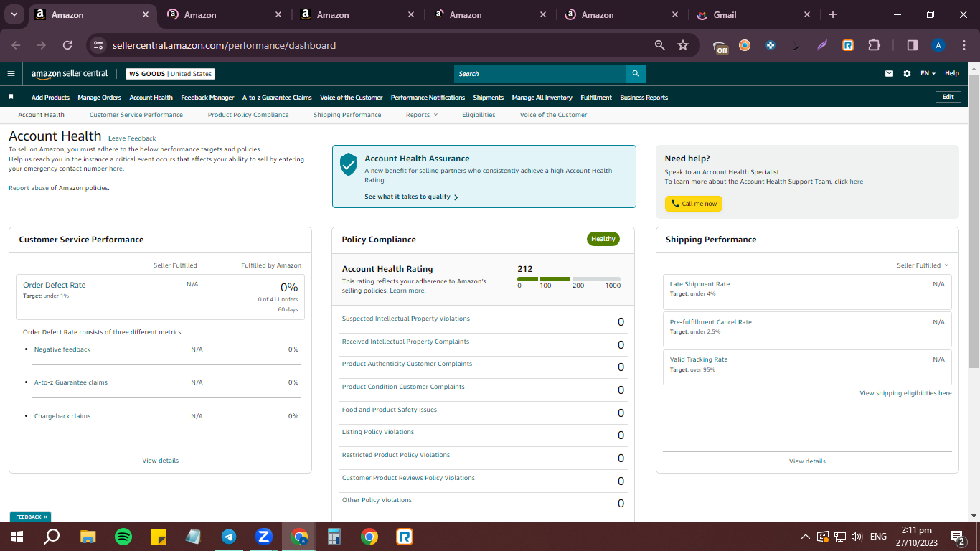Open the Chrome profile avatar A
This screenshot has height=551, width=980.
tap(938, 45)
